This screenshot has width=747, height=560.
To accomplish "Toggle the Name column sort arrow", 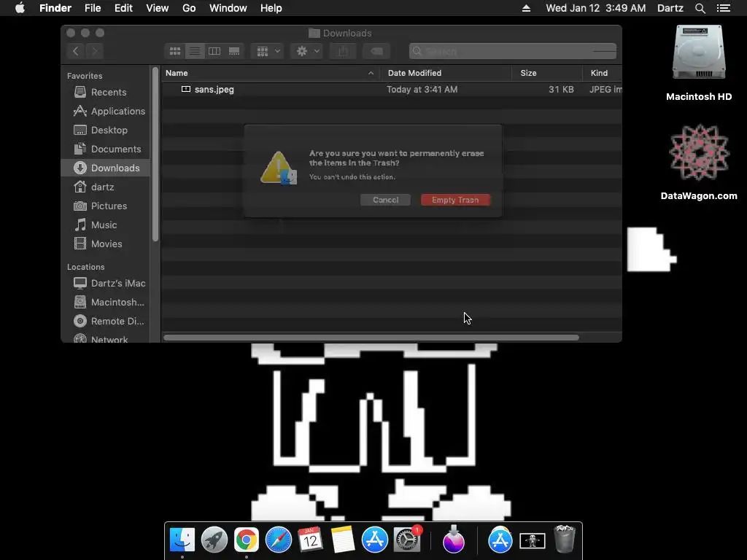I will 371,73.
